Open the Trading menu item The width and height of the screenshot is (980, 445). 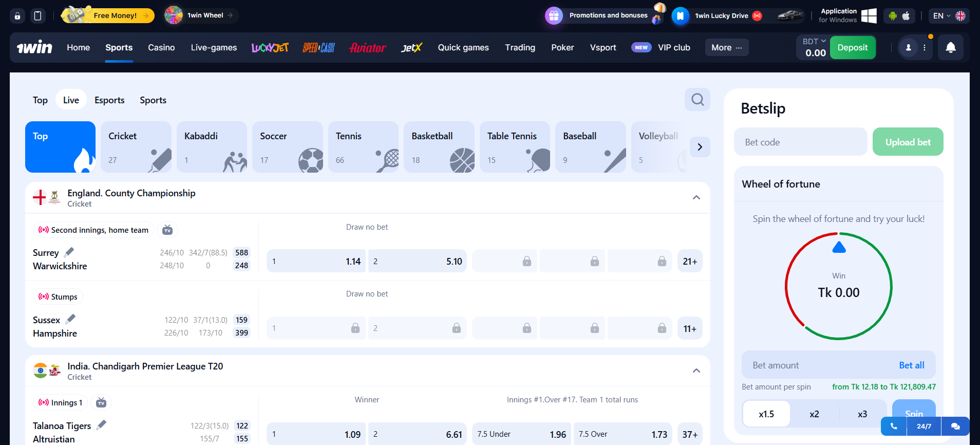point(520,47)
